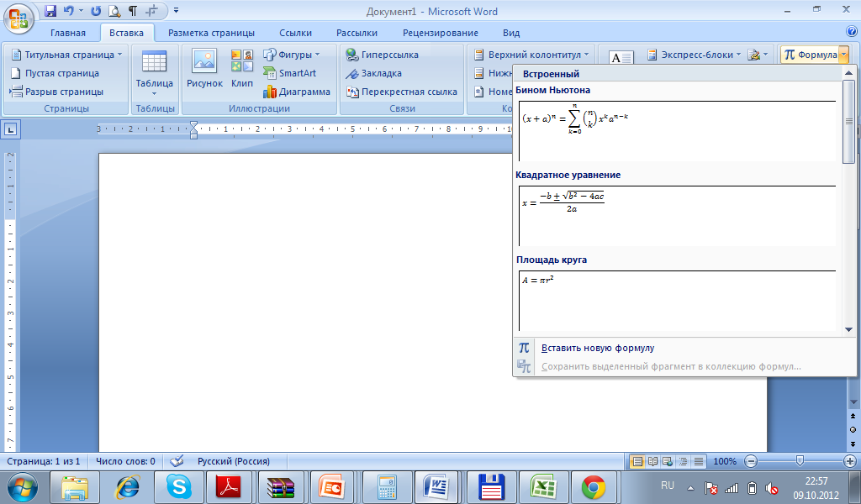
Task: Open Google Chrome from the taskbar
Action: (x=594, y=487)
